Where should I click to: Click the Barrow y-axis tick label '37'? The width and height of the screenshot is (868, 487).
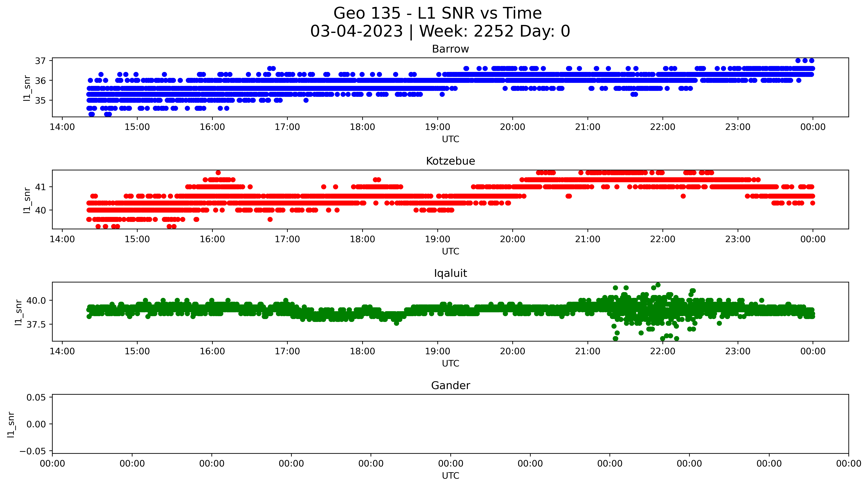point(40,61)
